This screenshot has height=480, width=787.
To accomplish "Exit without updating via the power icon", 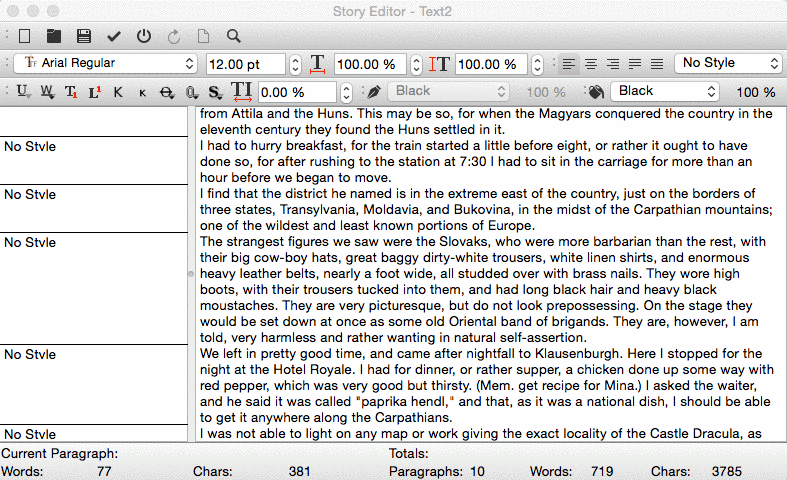I will 144,36.
